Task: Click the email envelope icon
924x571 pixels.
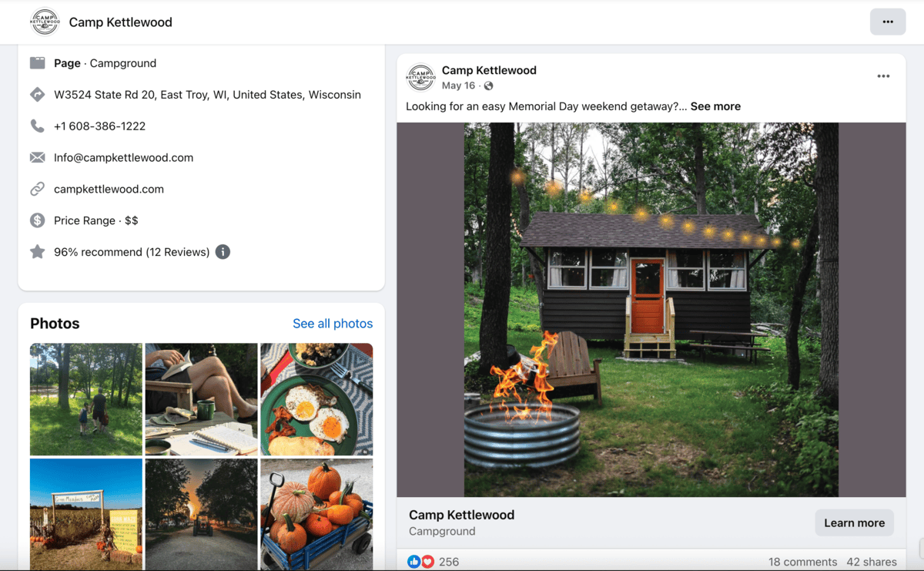Action: coord(37,157)
